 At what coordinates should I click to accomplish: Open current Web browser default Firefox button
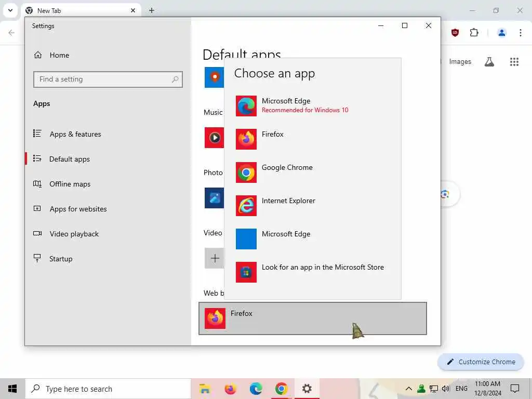(312, 318)
